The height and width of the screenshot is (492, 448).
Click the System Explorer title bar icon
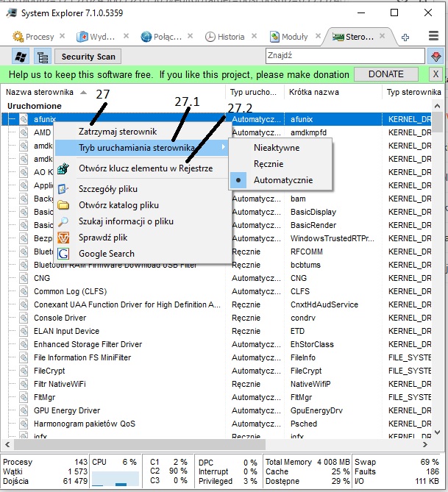coord(12,13)
